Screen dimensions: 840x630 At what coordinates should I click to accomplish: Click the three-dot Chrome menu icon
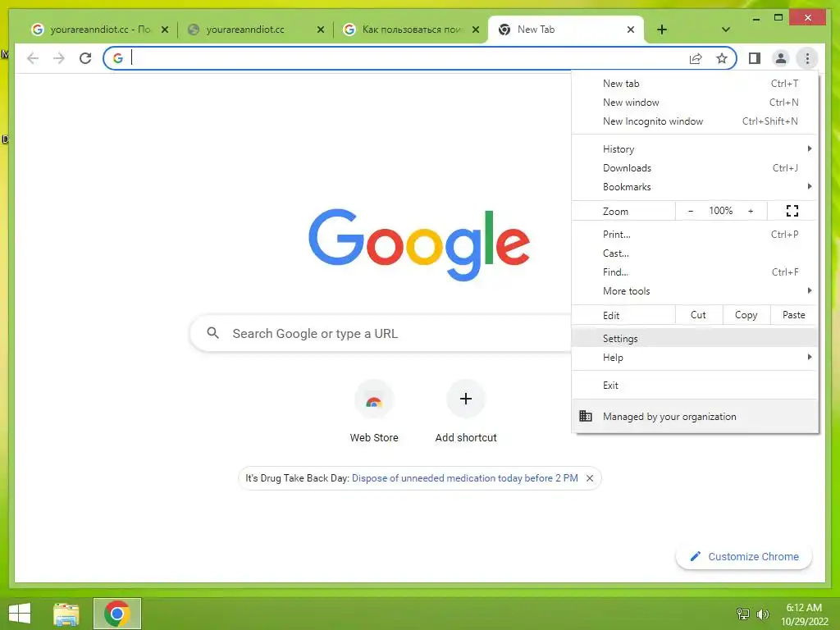point(807,58)
